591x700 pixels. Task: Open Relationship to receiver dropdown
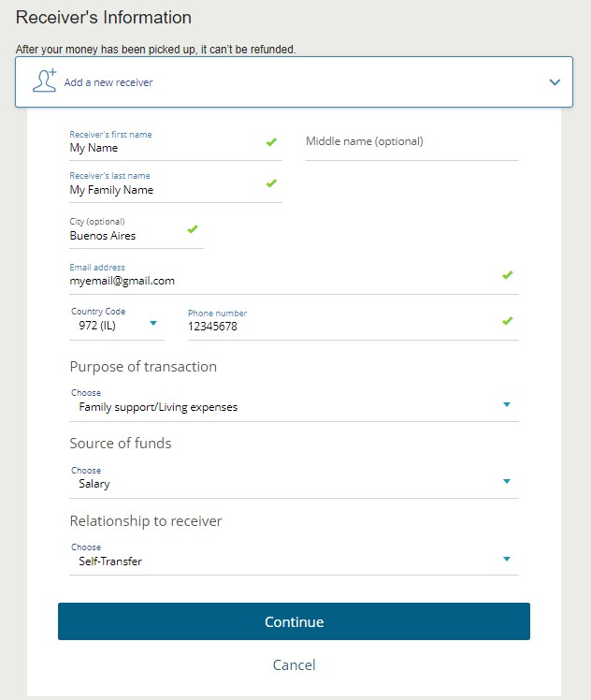(x=294, y=561)
